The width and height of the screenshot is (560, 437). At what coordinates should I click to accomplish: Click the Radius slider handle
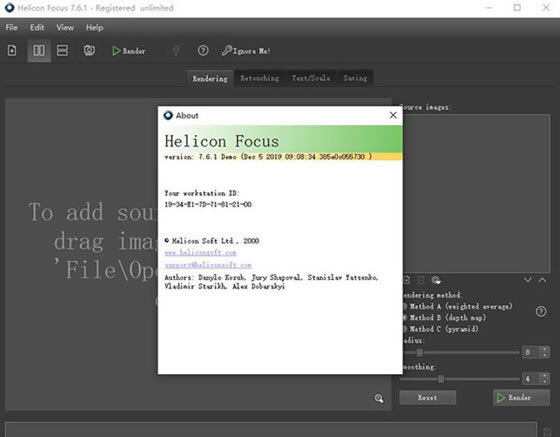click(420, 353)
